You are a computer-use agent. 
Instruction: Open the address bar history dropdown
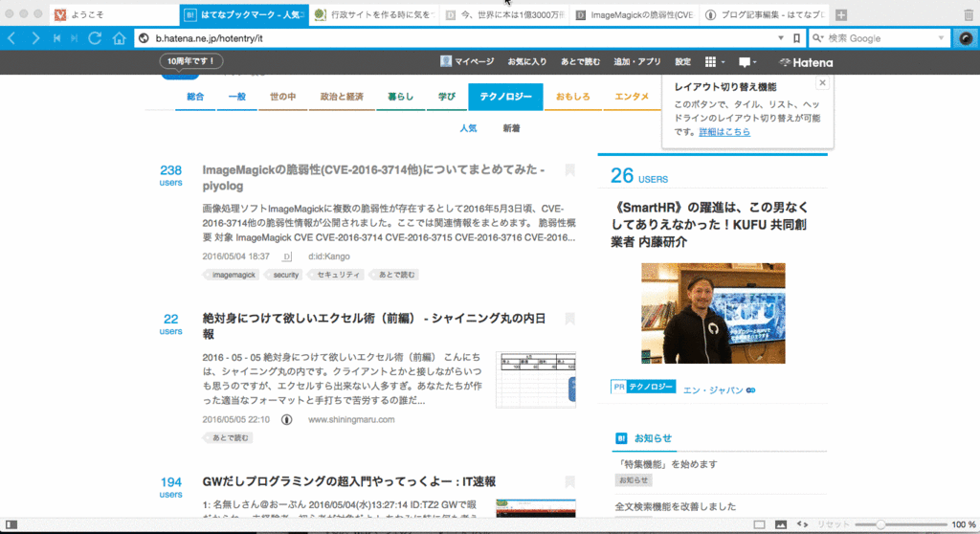tap(781, 38)
